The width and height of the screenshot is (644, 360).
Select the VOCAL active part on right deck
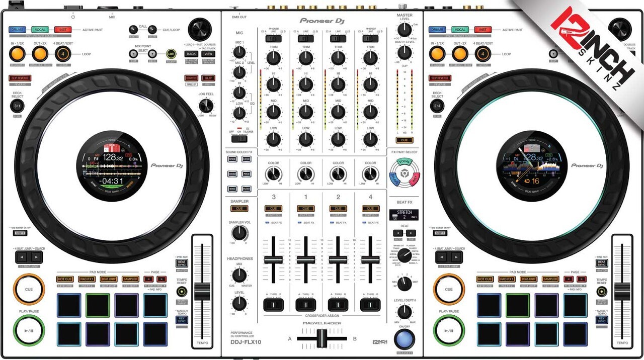[460, 30]
